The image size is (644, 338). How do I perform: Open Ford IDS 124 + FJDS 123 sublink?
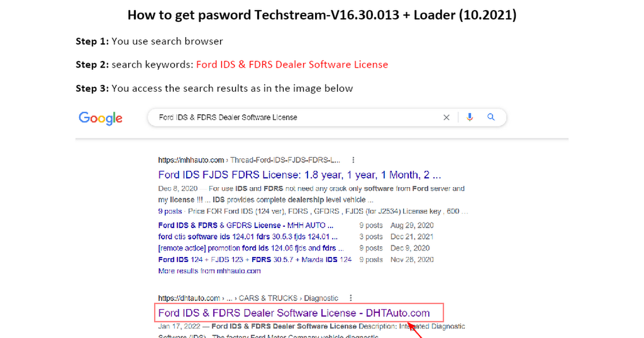255,260
